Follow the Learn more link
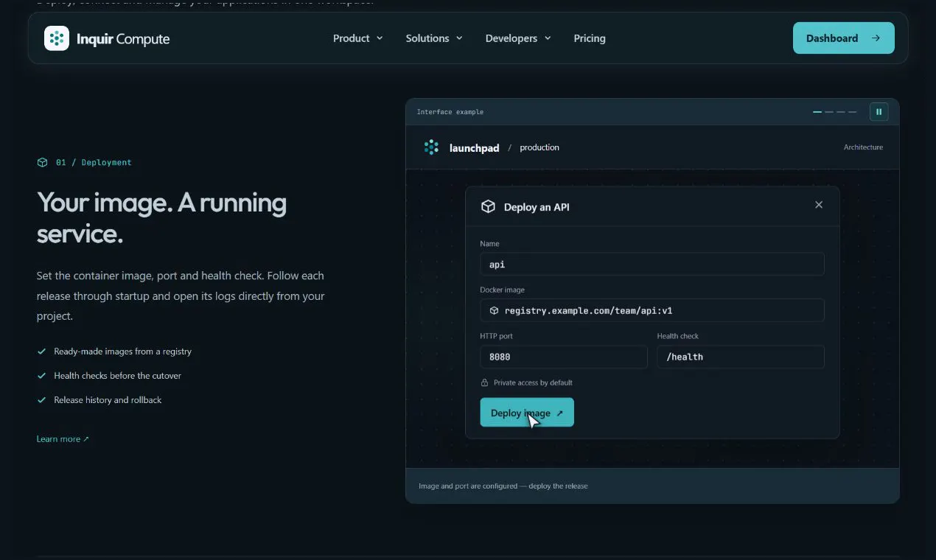936x560 pixels. point(63,439)
